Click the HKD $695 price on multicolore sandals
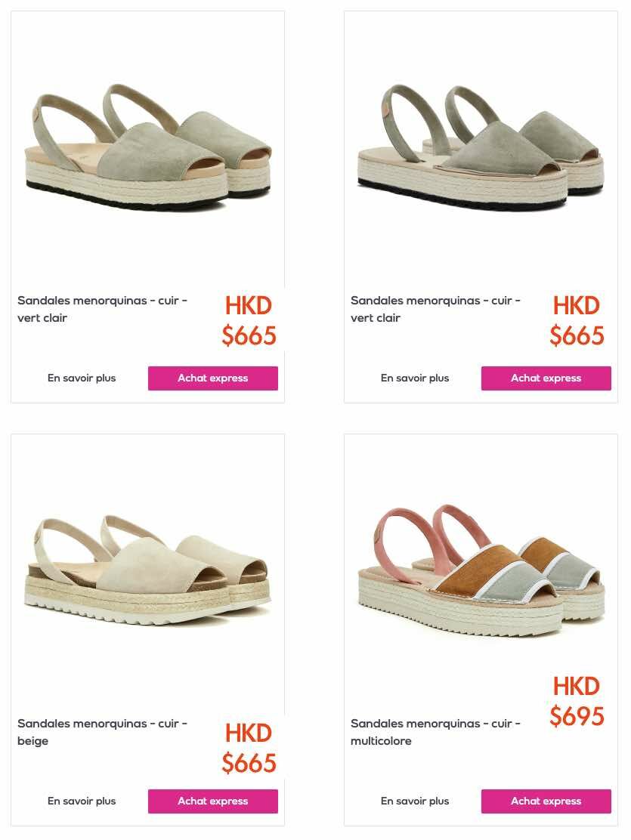Screen dimensions: 631x840 pyautogui.click(x=577, y=701)
